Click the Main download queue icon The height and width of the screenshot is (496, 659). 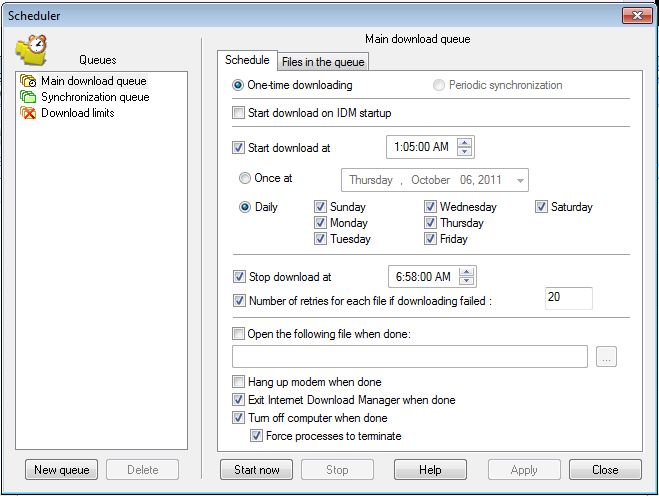[x=28, y=81]
